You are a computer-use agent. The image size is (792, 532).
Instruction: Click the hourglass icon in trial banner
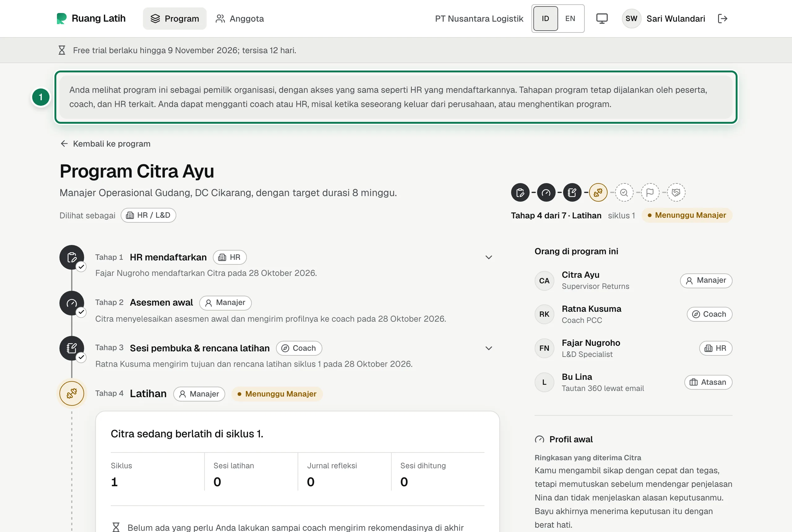pyautogui.click(x=62, y=50)
